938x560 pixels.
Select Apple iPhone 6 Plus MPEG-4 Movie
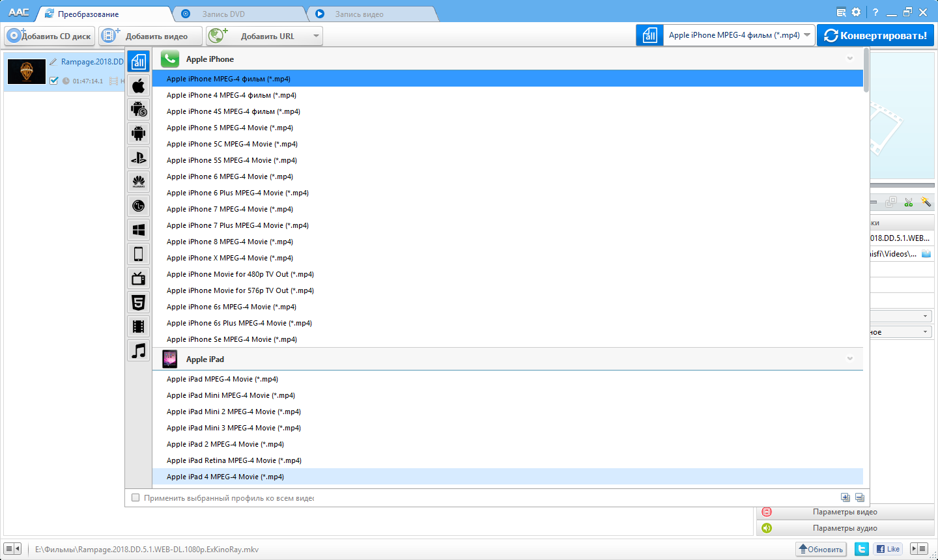tap(507, 193)
